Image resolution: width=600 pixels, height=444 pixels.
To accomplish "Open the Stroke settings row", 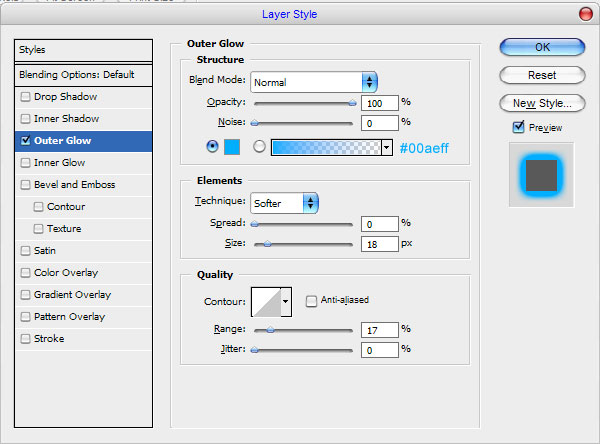I will coord(83,339).
